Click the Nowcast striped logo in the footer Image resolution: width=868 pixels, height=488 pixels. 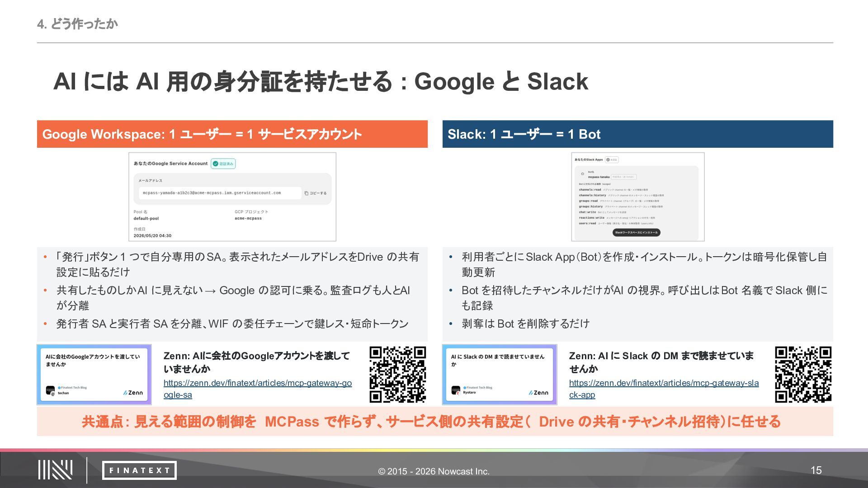(x=55, y=470)
